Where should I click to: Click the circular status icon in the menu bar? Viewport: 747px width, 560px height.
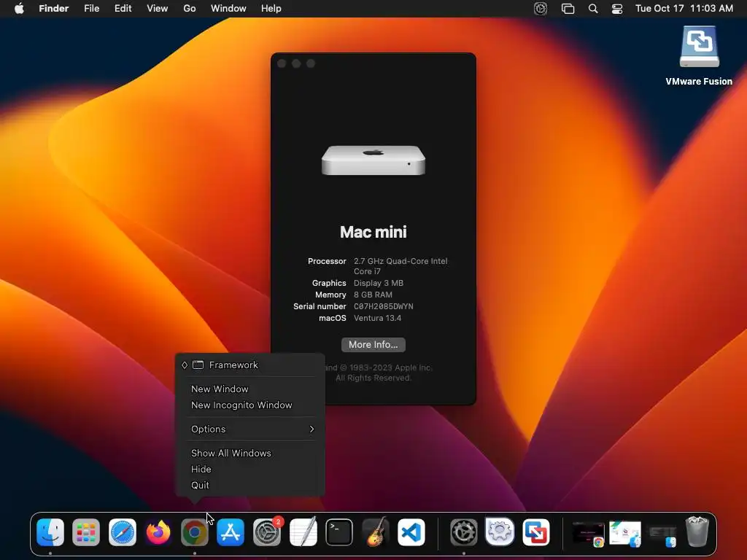[541, 9]
